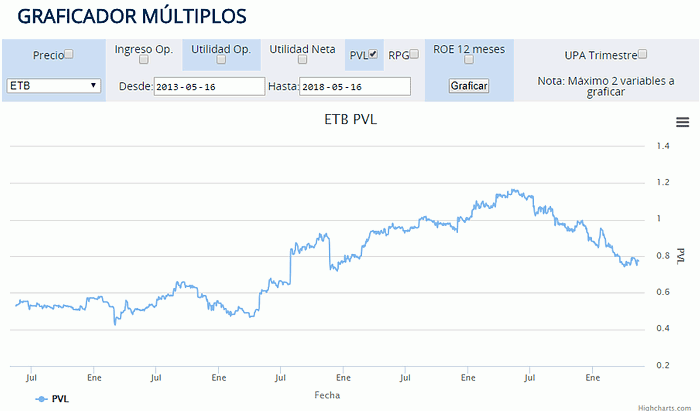Click the Maximo 2 variables note
700x411 pixels.
(606, 86)
